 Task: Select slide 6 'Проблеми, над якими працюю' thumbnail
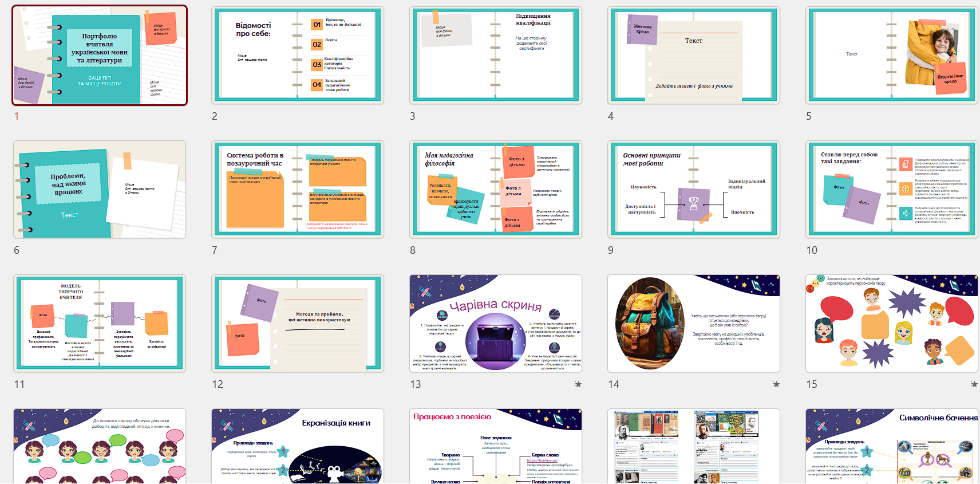pos(100,190)
